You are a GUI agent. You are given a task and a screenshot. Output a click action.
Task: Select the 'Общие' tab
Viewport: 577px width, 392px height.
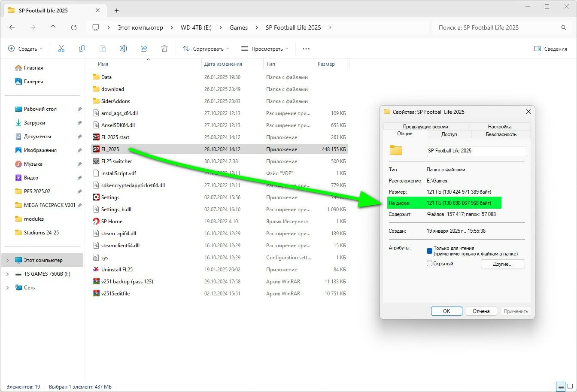click(x=405, y=134)
